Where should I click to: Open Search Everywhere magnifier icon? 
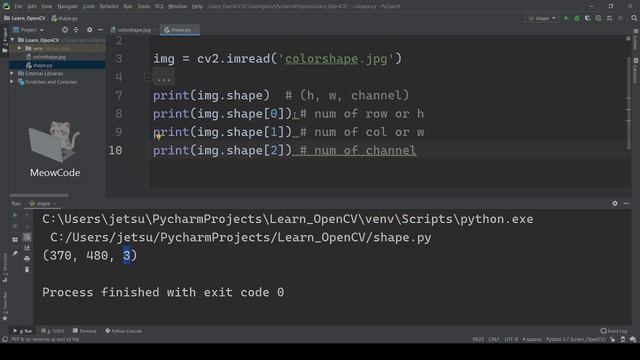pos(634,18)
